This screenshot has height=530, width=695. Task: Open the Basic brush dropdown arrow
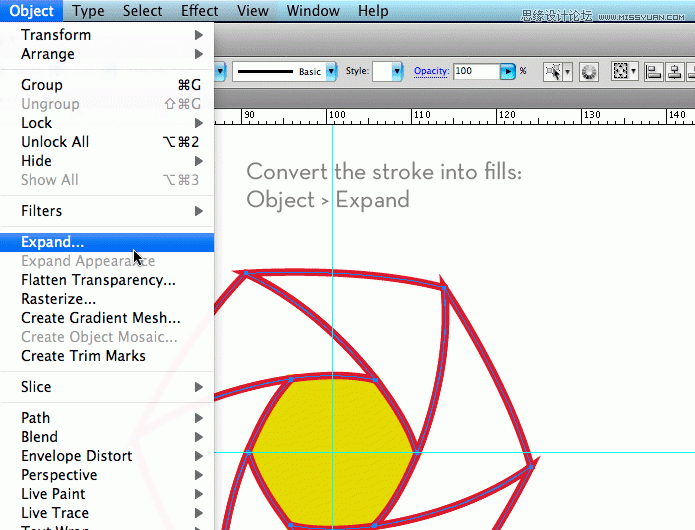(x=331, y=71)
